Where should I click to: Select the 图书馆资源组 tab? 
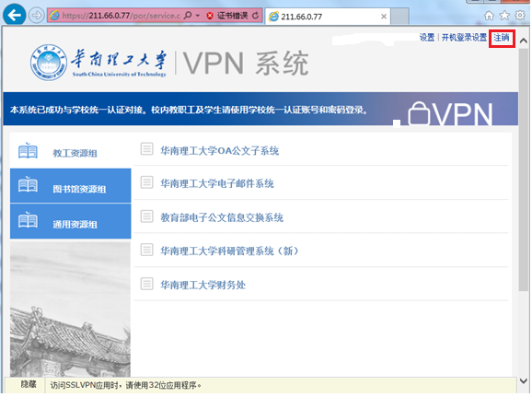point(71,186)
